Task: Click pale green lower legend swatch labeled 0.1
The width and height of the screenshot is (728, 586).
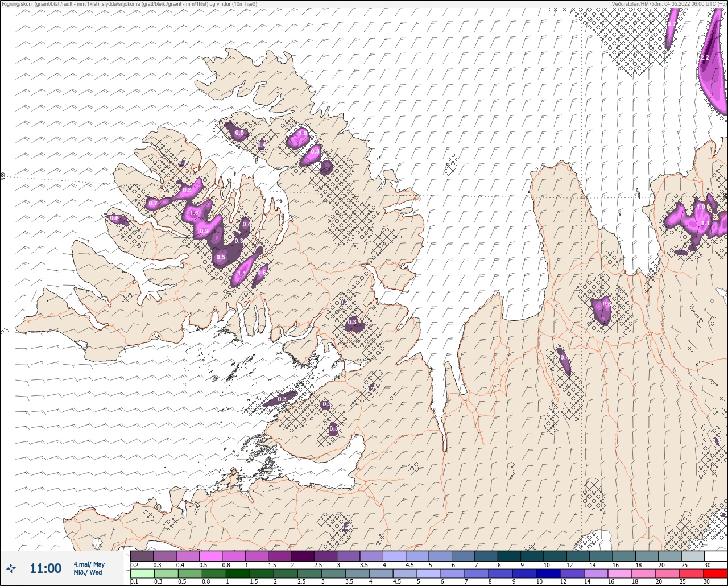Action: [142, 573]
